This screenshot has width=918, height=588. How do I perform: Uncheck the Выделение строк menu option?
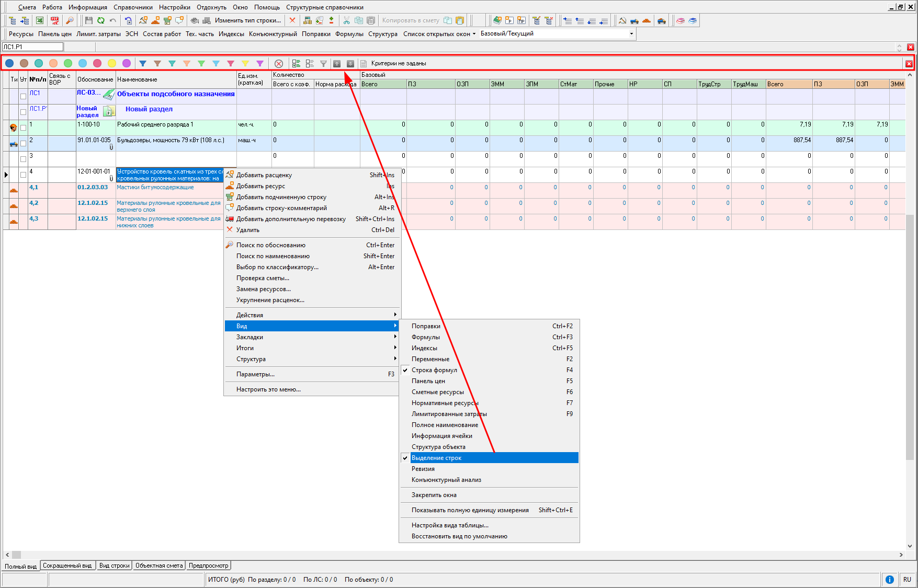tap(436, 458)
